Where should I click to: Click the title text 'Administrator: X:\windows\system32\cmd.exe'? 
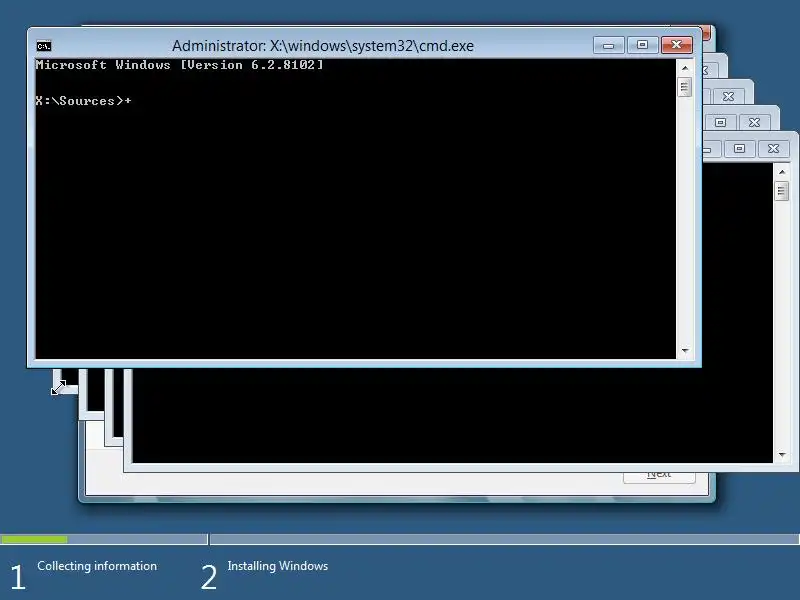pyautogui.click(x=322, y=45)
